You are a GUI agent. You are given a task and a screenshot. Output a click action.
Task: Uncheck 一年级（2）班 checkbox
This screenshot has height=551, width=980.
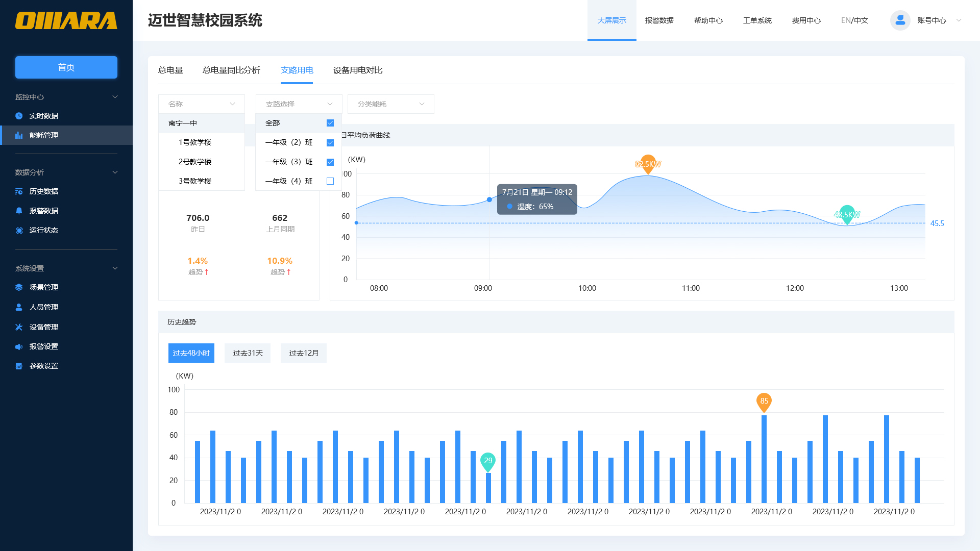click(x=330, y=142)
